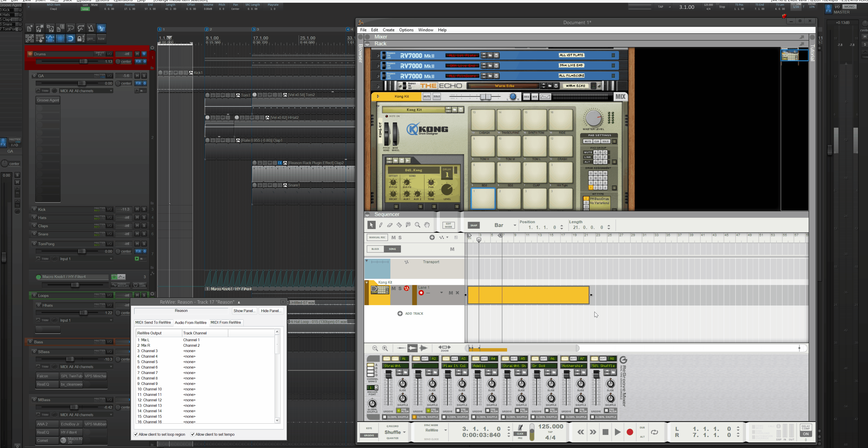This screenshot has width=868, height=448.
Task: Toggle Global Shuffle on ReGroove channel A1
Action: 385,417
